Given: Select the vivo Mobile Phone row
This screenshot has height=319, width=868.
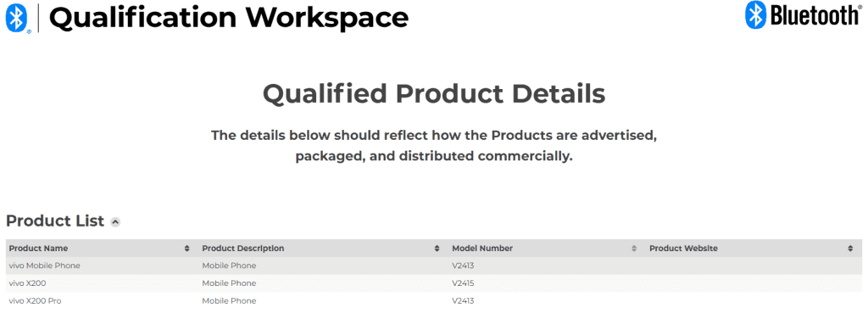Looking at the screenshot, I should point(434,266).
